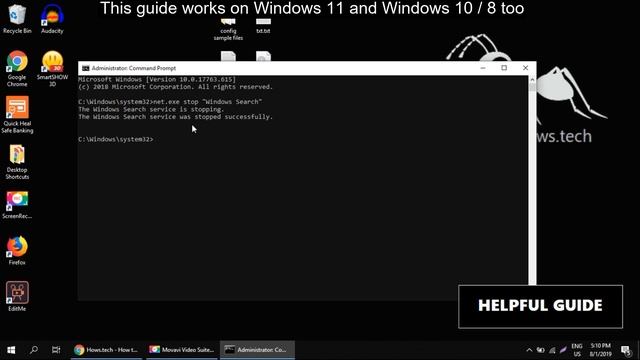Launch ScreenRec desktop shortcut
Image resolution: width=640 pixels, height=360 pixels.
click(17, 205)
